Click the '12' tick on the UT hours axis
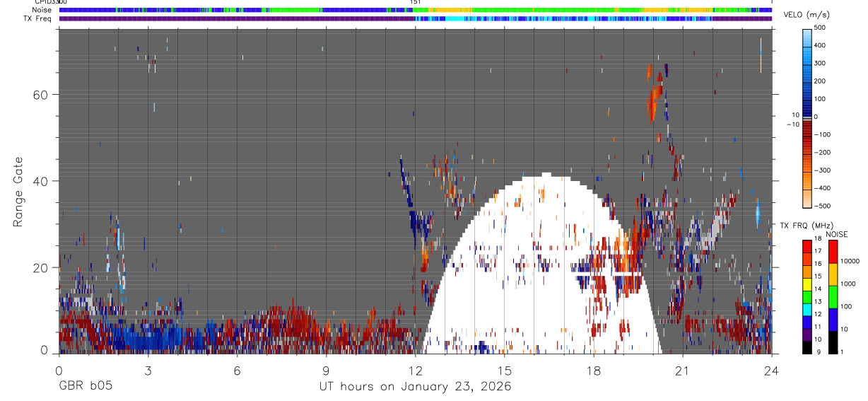The width and height of the screenshot is (868, 401). click(x=415, y=371)
